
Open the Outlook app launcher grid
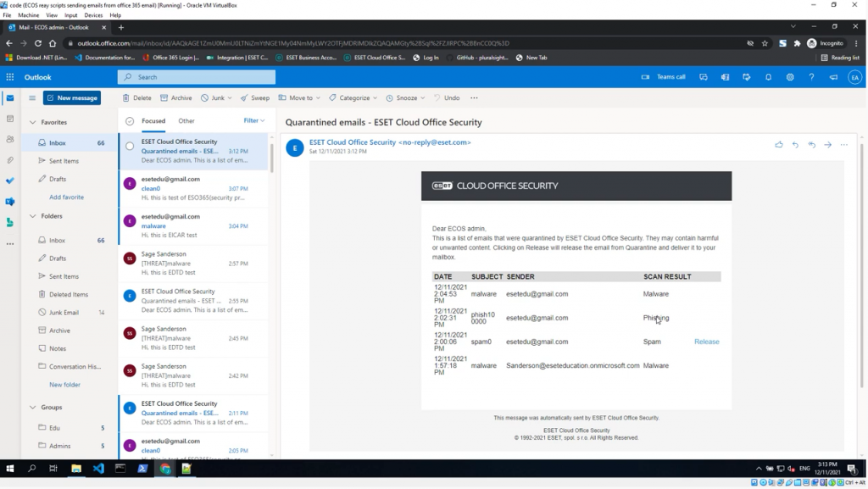pyautogui.click(x=10, y=77)
